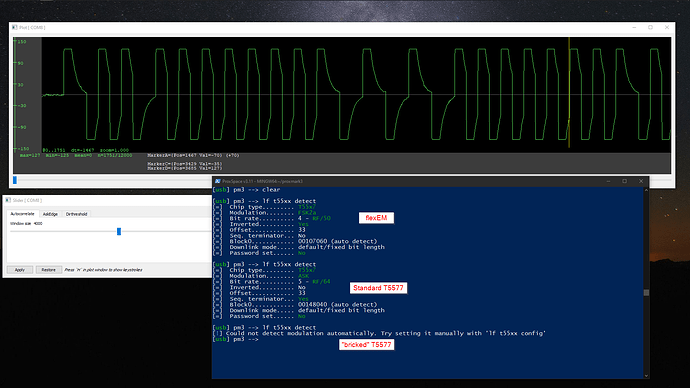Close the ProxSpace terminal window
The height and width of the screenshot is (388, 690).
pyautogui.click(x=641, y=181)
